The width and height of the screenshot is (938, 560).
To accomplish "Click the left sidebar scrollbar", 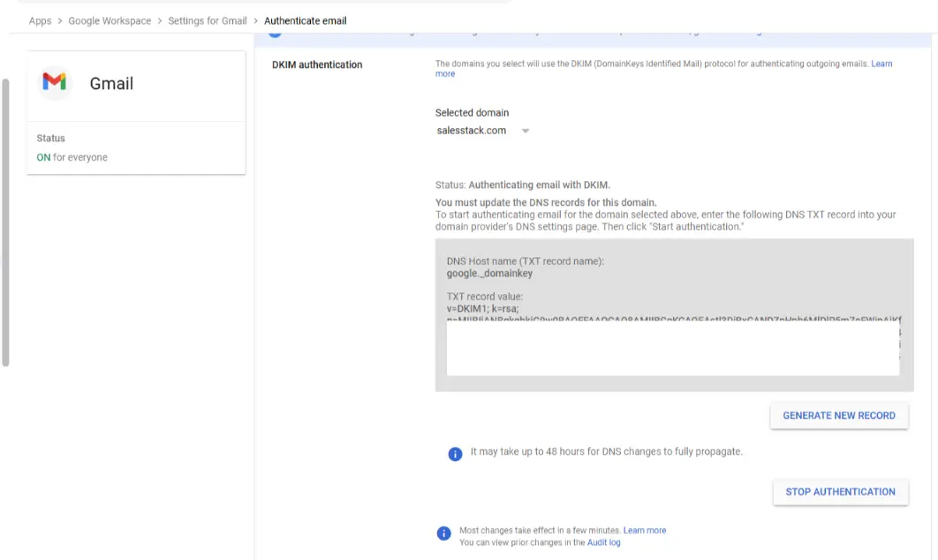I will [x=5, y=222].
